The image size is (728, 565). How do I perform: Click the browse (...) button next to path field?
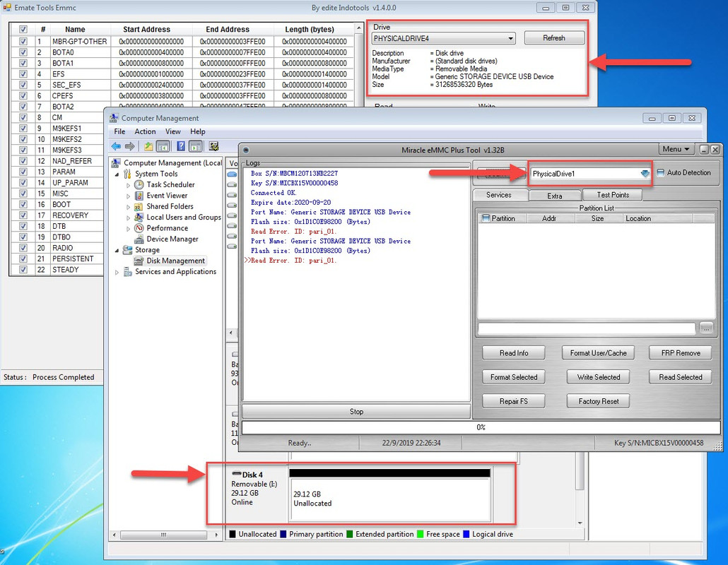(706, 328)
